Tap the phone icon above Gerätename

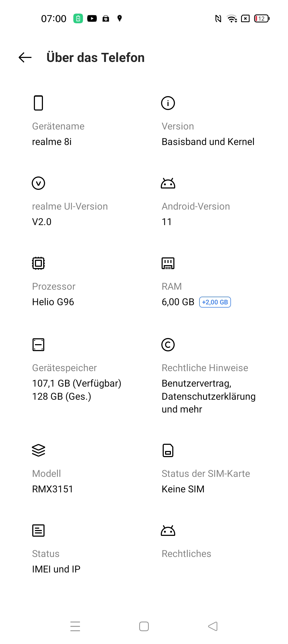[x=38, y=103]
